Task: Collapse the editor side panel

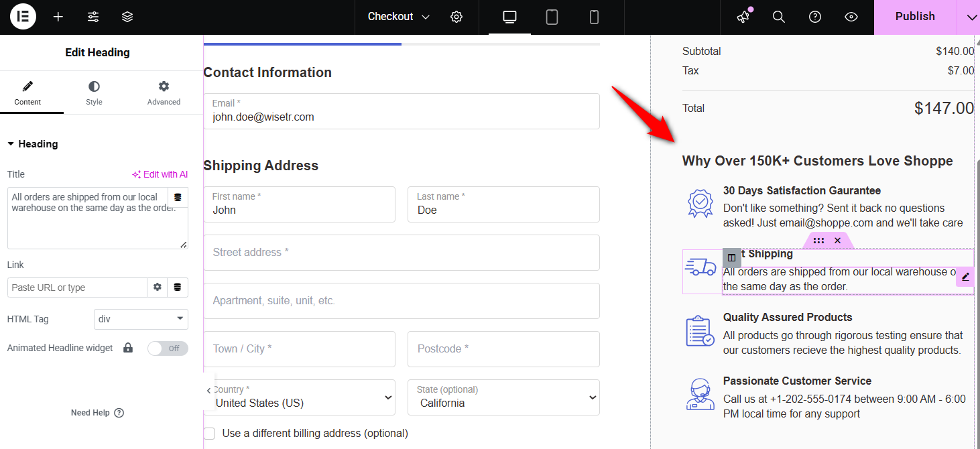Action: coord(208,391)
